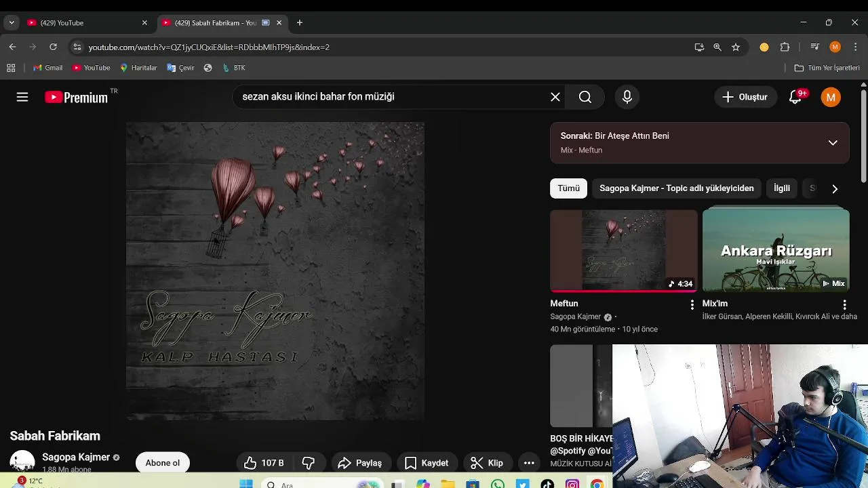This screenshot has height=488, width=868.
Task: Play the Meftun video thumbnail
Action: (x=623, y=250)
